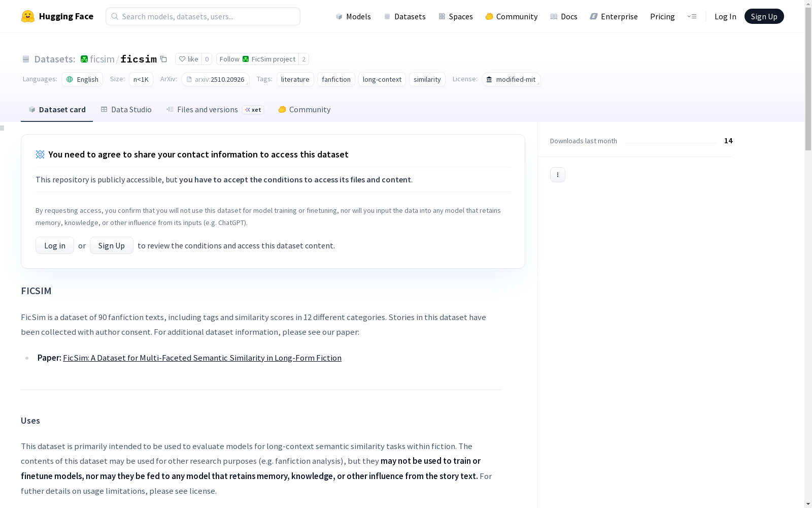Click the Downloads last month count 14

coord(728,141)
